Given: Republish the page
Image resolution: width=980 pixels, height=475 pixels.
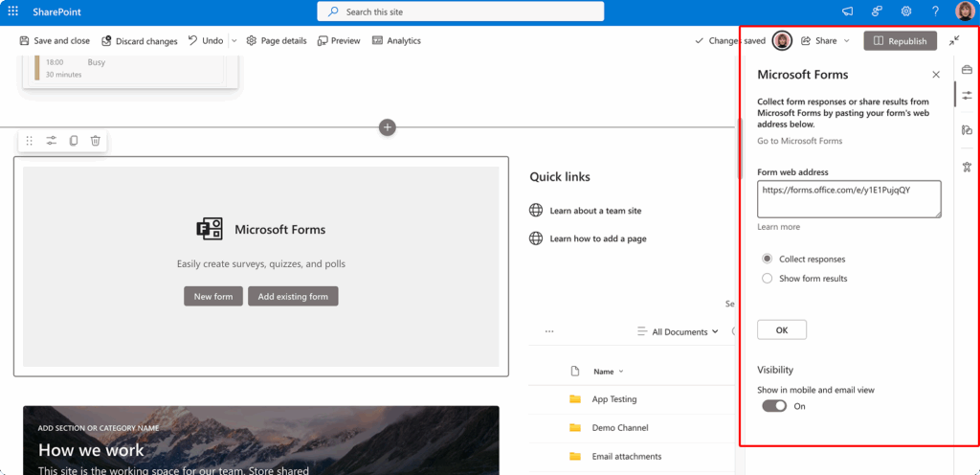Looking at the screenshot, I should (x=900, y=40).
